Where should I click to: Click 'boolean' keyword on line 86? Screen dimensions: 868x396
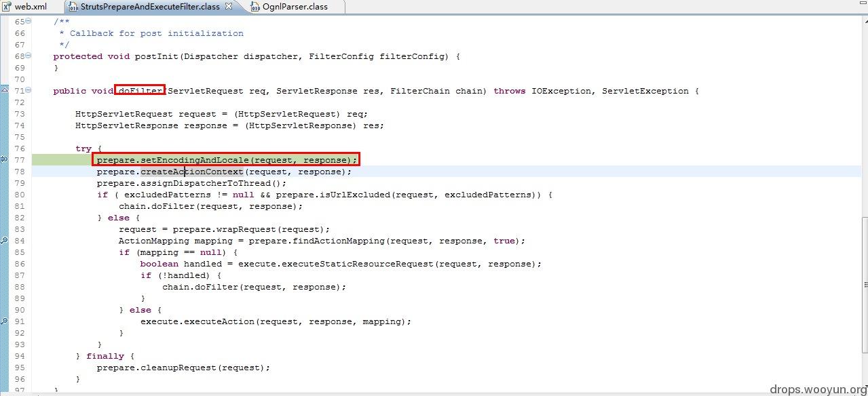[x=159, y=264]
